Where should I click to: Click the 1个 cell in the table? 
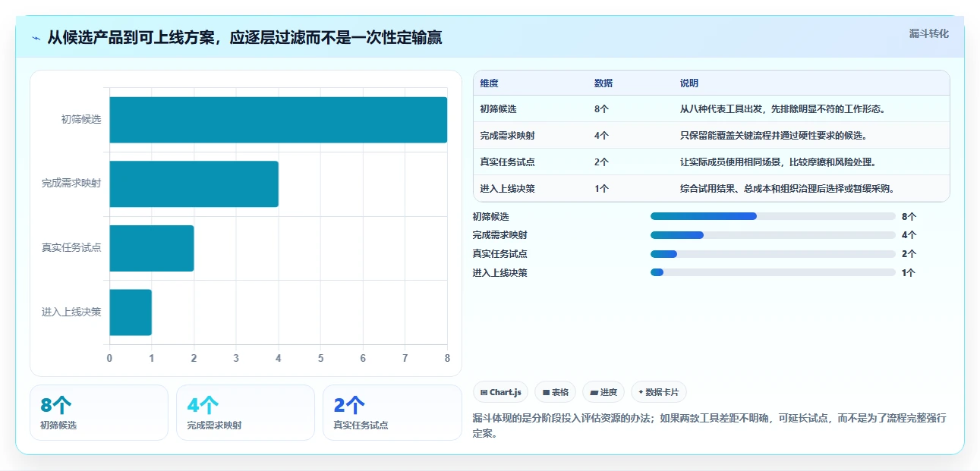pos(601,189)
